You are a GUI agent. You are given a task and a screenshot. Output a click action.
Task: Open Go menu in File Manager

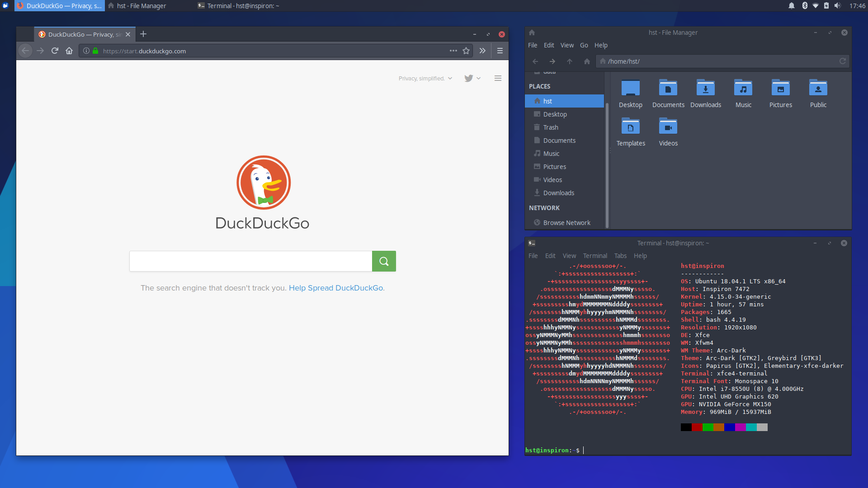click(x=584, y=45)
